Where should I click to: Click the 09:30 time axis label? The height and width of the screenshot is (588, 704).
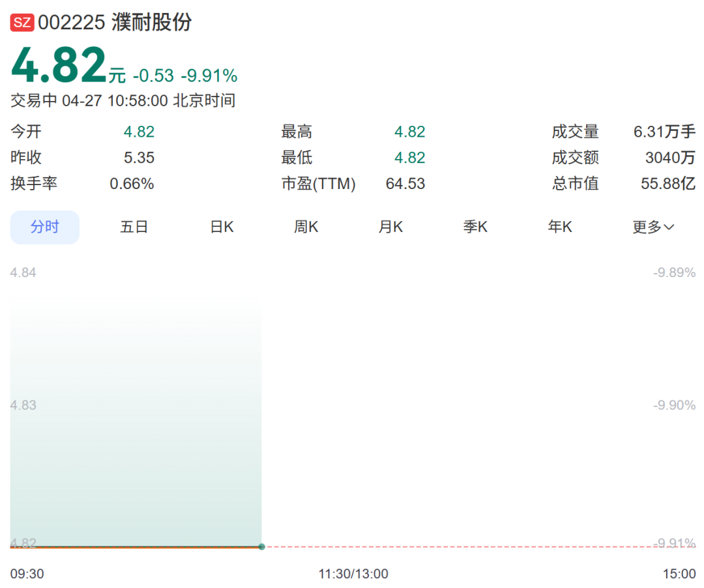(x=27, y=574)
